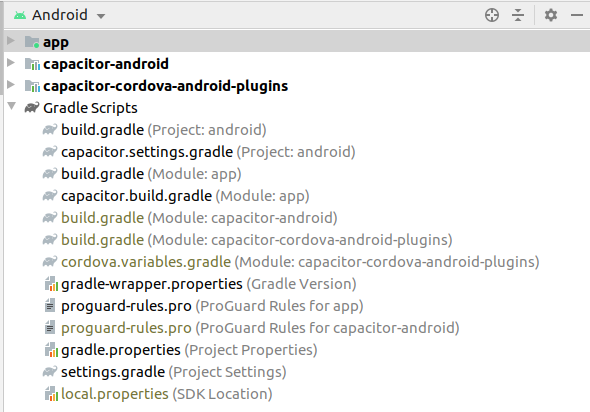
Task: Select build.gradle (Project: android)
Action: click(164, 130)
